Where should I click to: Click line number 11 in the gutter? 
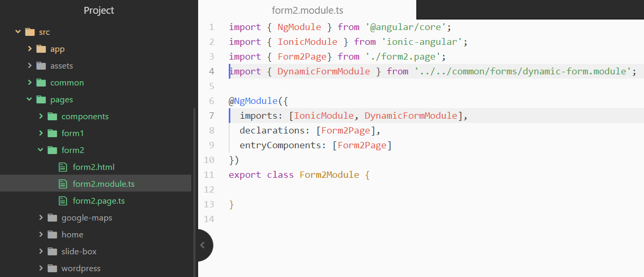pos(209,175)
